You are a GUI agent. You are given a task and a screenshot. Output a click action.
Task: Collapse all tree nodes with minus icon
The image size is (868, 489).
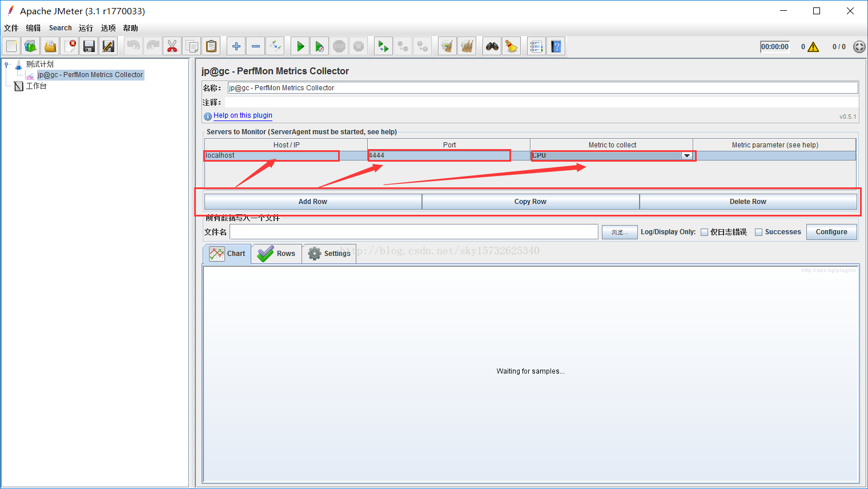point(256,46)
